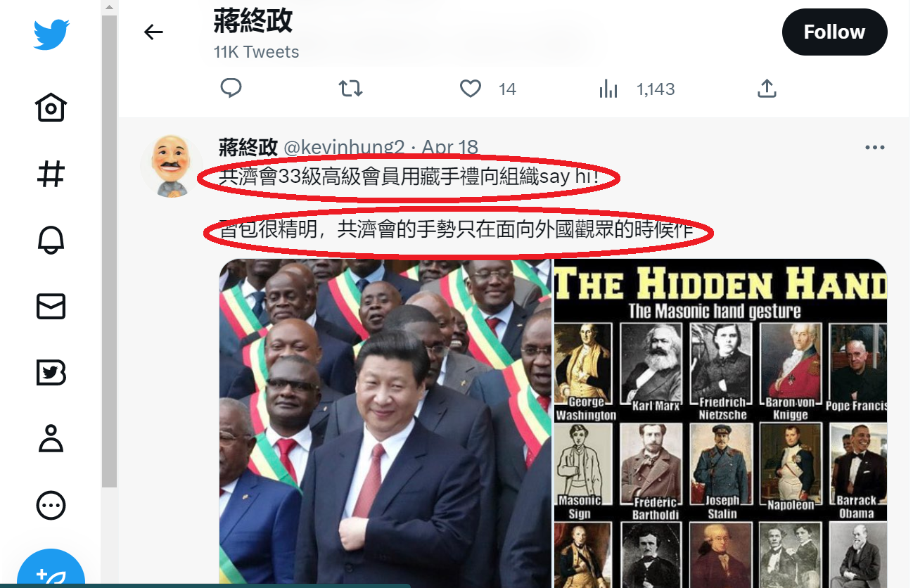
Task: Open the @kevinhung2 handle link
Action: click(344, 148)
